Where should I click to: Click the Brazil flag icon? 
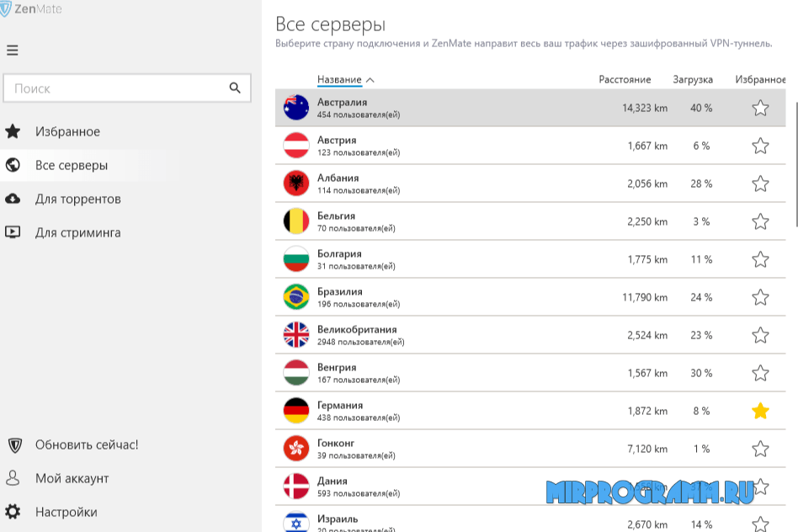click(296, 297)
